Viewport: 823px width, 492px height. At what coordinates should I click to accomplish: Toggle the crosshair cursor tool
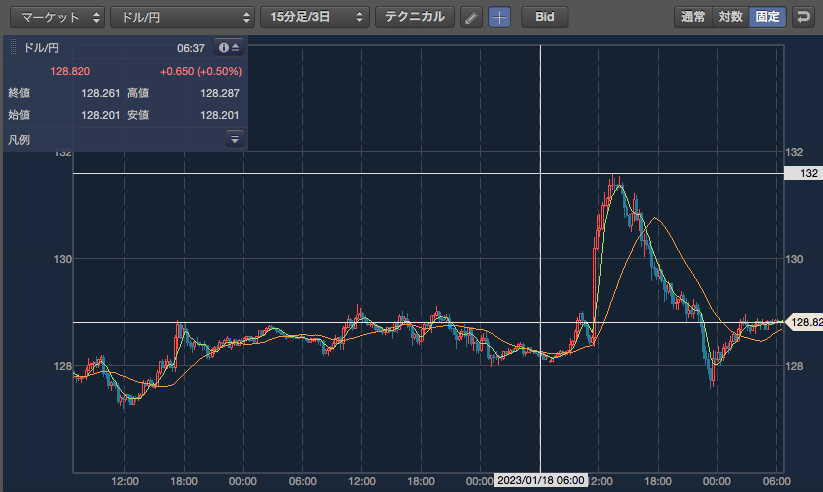[499, 17]
